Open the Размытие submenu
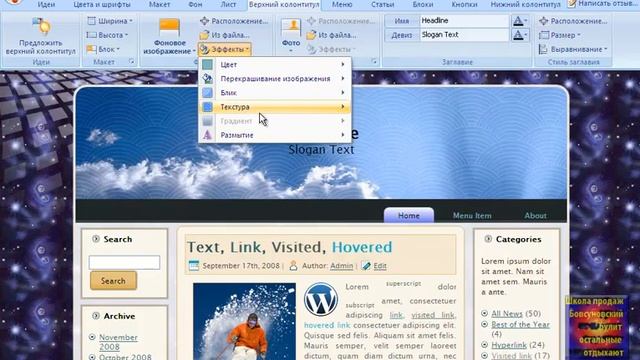This screenshot has width=640, height=360. tap(274, 135)
